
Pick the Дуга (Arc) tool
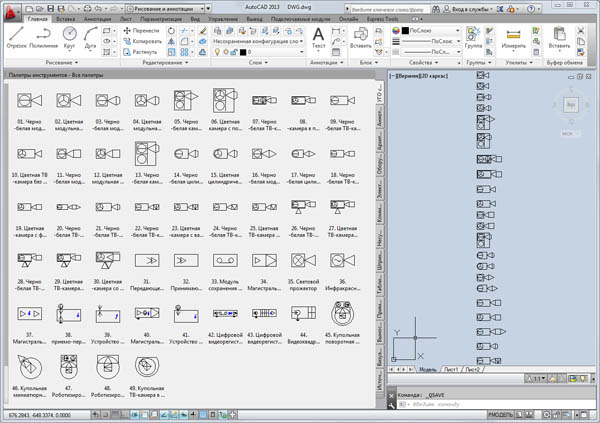pos(91,35)
